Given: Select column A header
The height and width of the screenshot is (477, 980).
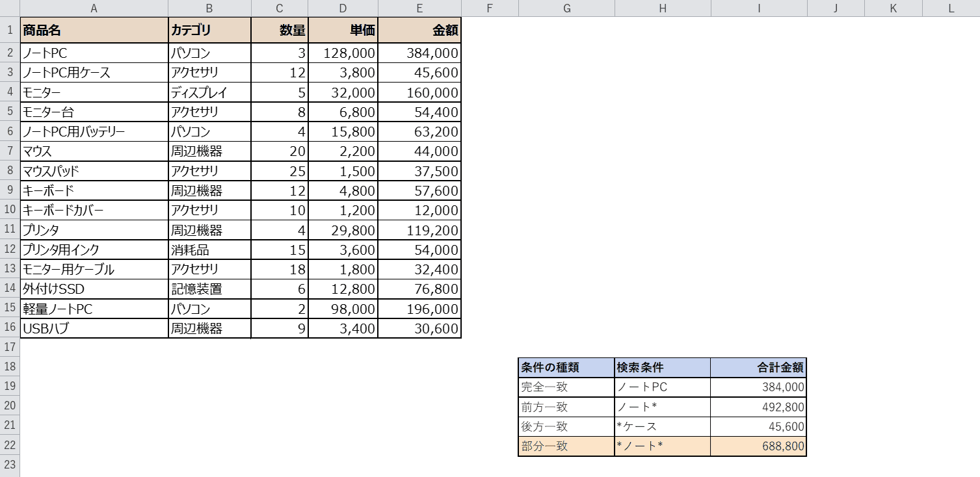Looking at the screenshot, I should (94, 8).
